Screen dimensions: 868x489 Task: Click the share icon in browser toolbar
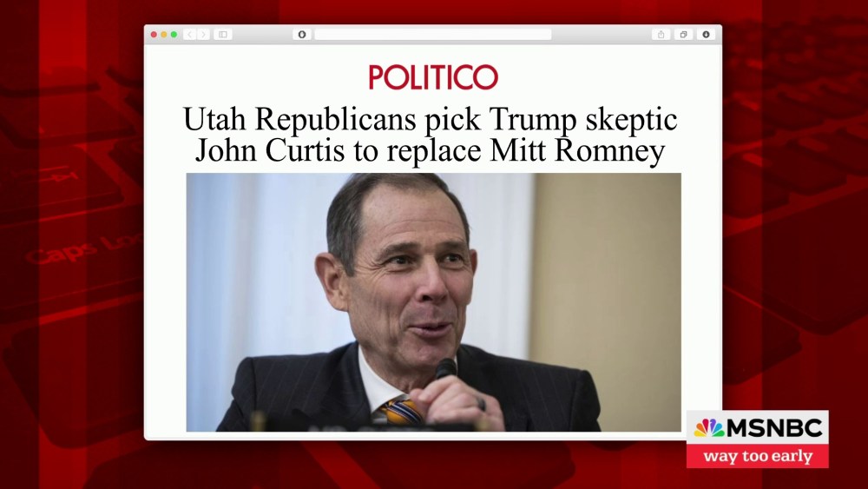tap(661, 35)
